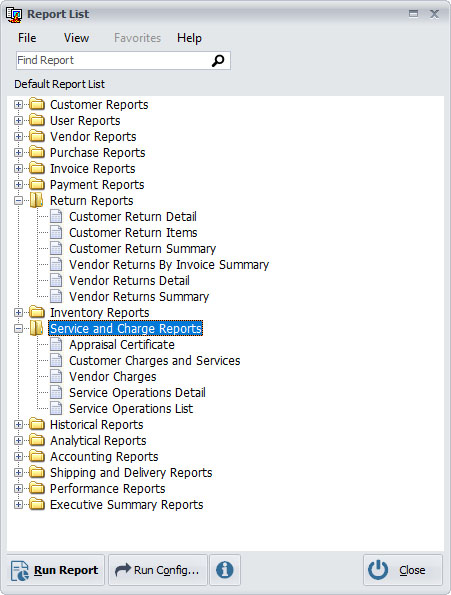Click into the Find Report search field
Image resolution: width=451 pixels, height=595 pixels.
coord(114,61)
